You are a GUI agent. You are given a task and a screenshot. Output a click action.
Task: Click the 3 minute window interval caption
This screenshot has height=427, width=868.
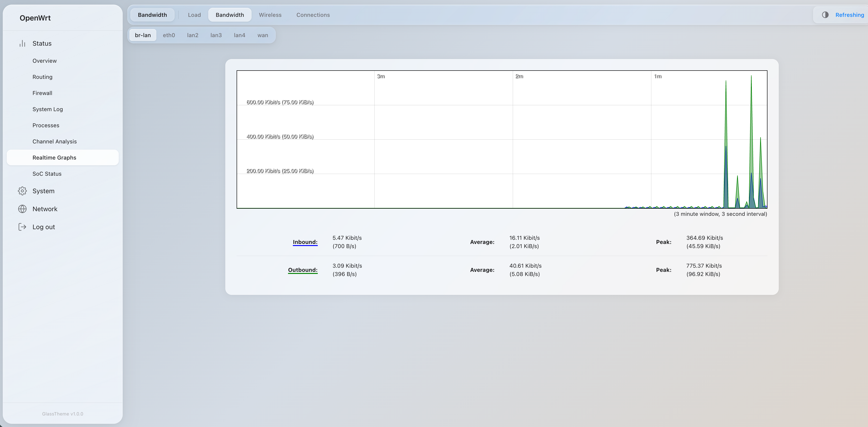[x=720, y=214]
